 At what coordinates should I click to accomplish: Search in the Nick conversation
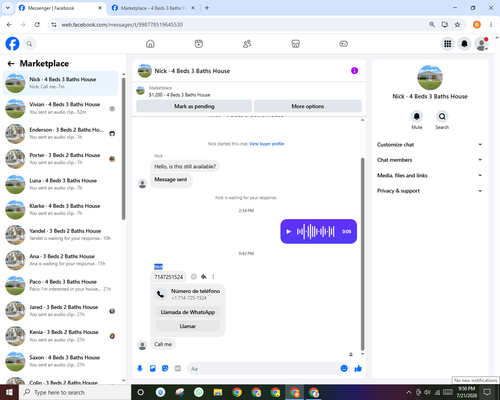click(442, 116)
